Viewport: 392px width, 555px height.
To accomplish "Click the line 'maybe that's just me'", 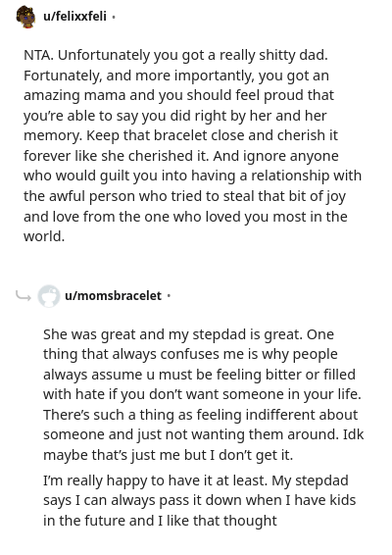I will click(168, 455).
